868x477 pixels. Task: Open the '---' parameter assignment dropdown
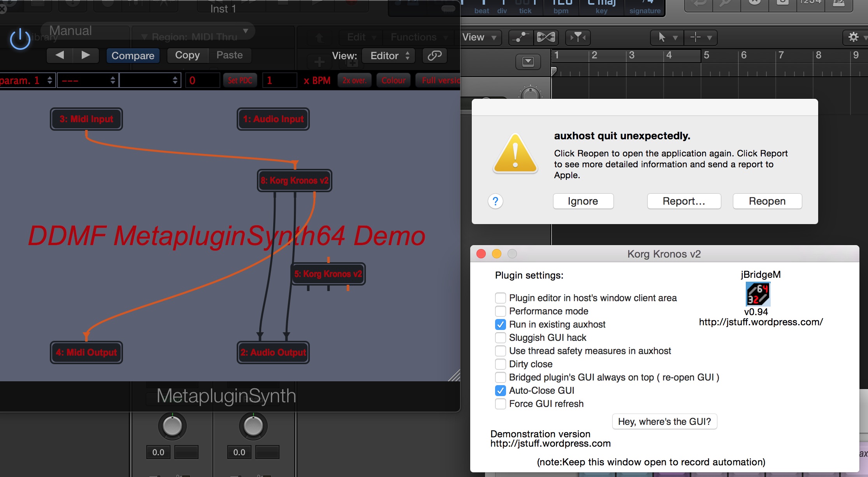(x=88, y=81)
